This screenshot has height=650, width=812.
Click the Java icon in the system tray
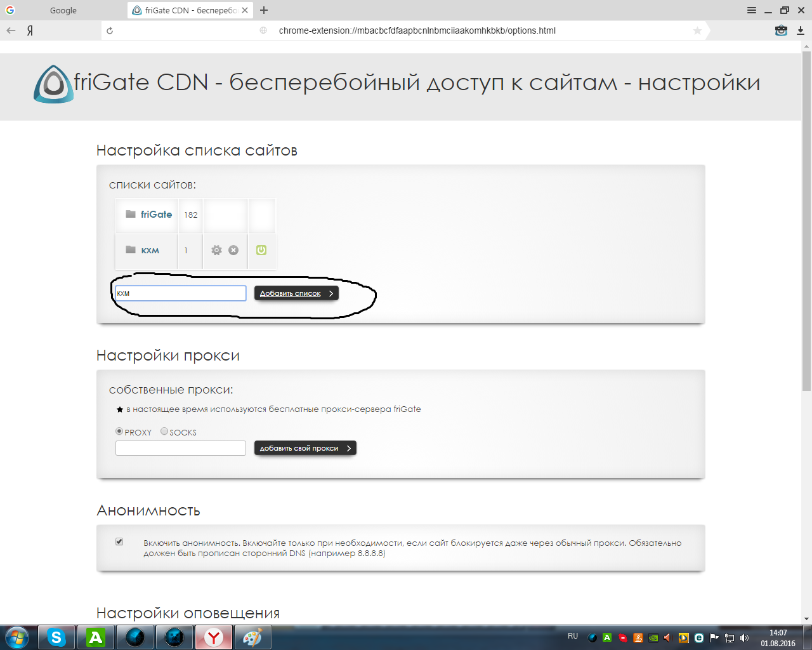(638, 638)
